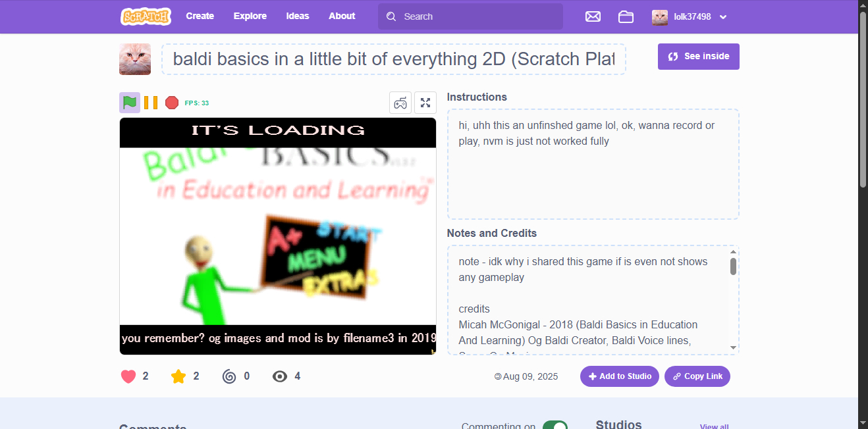This screenshot has height=429, width=868.
Task: Click the project title field
Action: (x=394, y=59)
